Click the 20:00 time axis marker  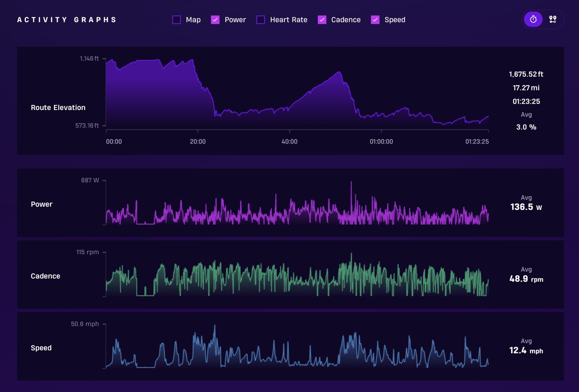pos(198,141)
